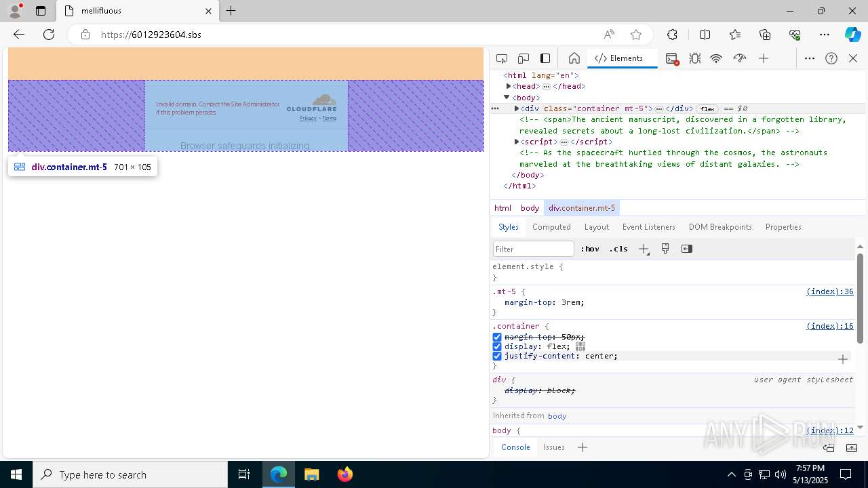Expand the head element node
Viewport: 868px width, 488px height.
pos(509,86)
